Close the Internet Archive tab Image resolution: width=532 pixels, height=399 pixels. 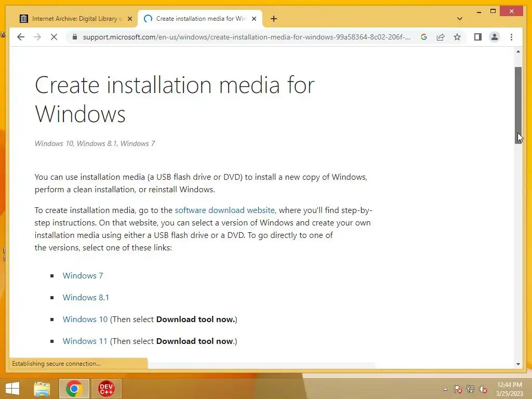(x=129, y=19)
